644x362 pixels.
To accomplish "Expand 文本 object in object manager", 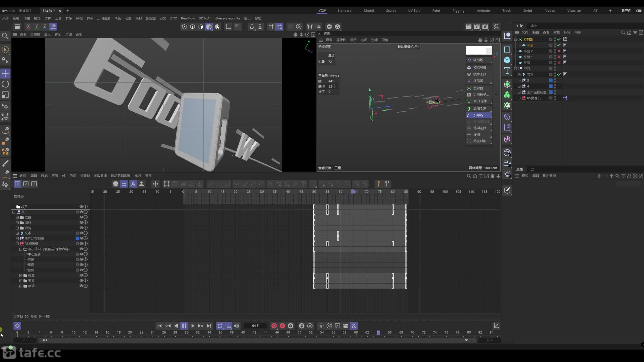I will tap(519, 74).
